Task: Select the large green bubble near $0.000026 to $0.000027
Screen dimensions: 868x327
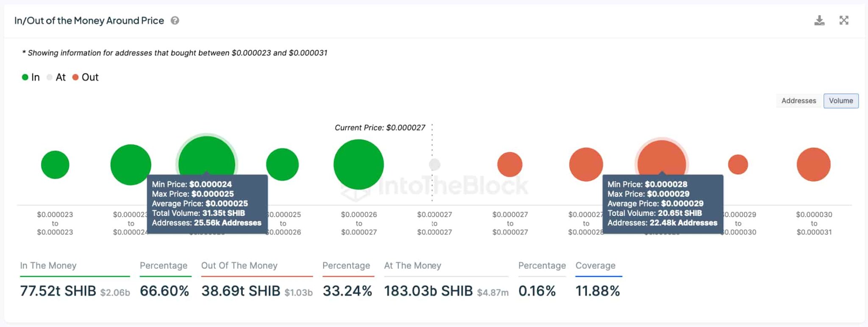Action: pyautogui.click(x=359, y=165)
